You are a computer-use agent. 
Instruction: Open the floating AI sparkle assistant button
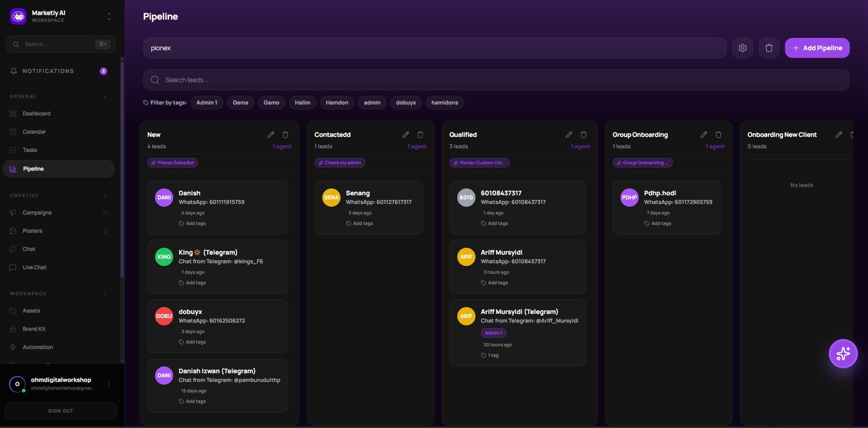point(843,354)
